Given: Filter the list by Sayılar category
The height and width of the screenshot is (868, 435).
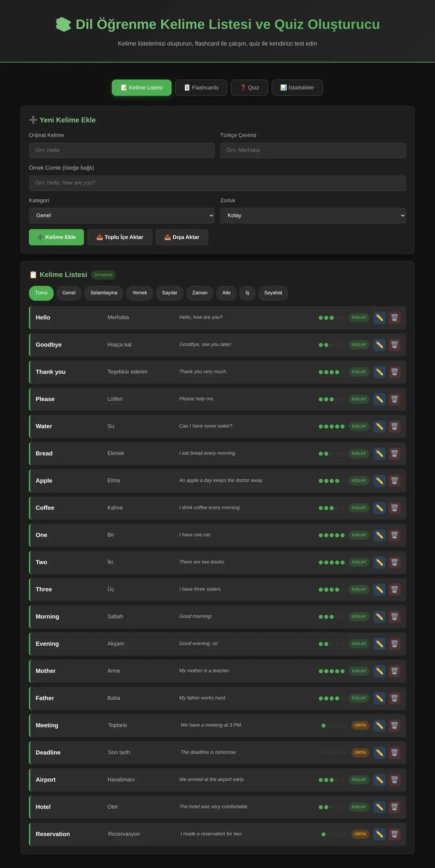Looking at the screenshot, I should [x=170, y=293].
